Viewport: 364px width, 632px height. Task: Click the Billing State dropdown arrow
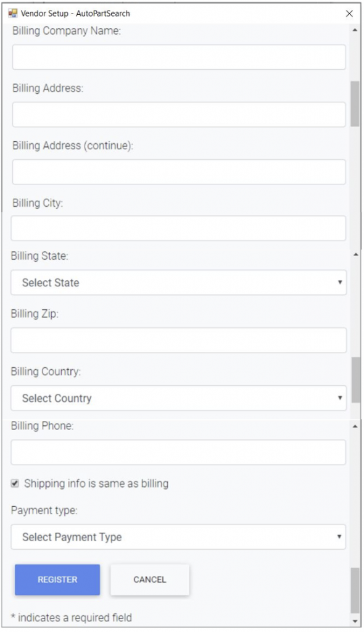340,282
